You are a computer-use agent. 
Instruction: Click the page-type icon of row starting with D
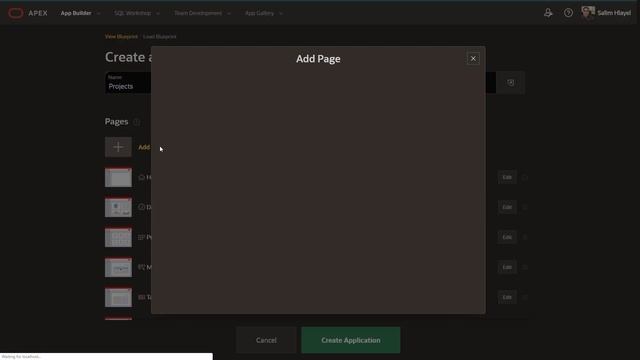141,207
